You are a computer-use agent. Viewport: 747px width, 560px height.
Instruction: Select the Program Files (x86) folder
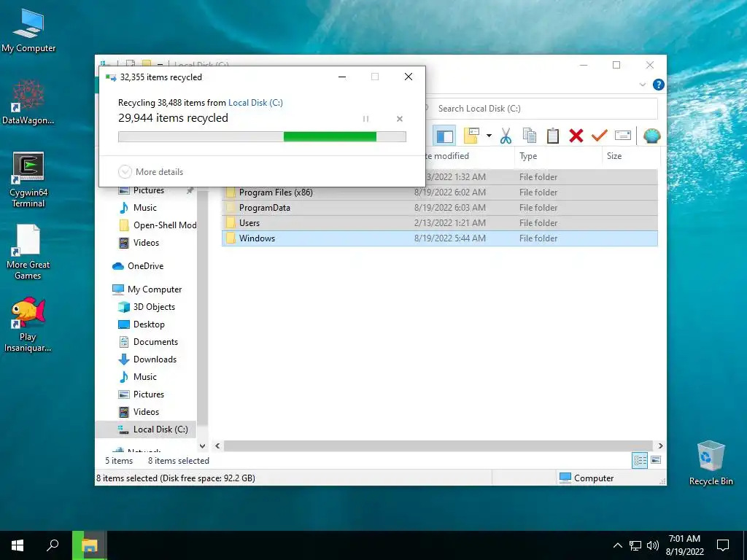point(440,192)
